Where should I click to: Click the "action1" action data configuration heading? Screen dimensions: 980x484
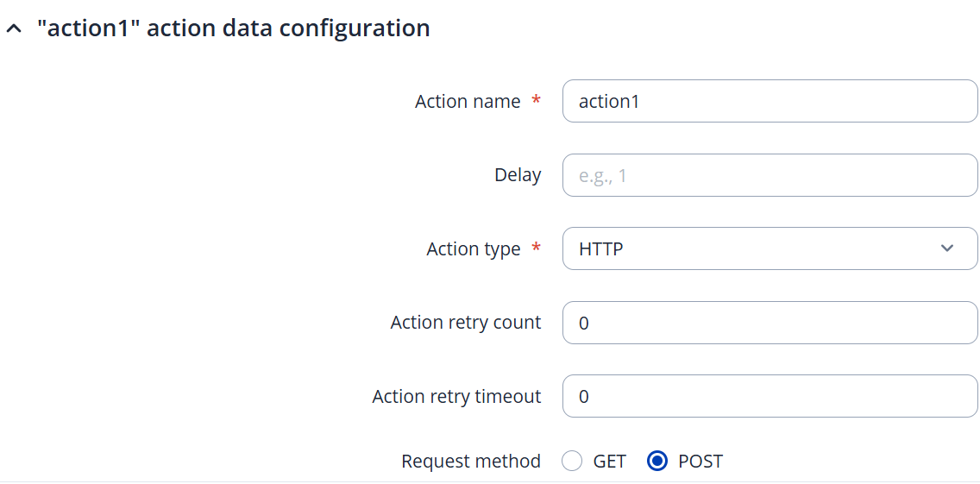[x=233, y=28]
